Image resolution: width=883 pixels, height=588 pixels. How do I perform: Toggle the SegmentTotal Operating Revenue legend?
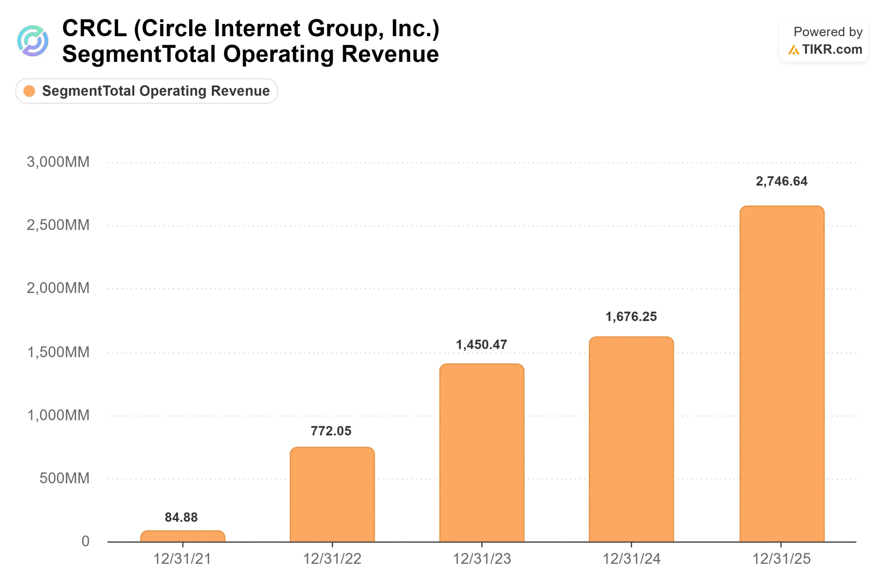coord(146,91)
